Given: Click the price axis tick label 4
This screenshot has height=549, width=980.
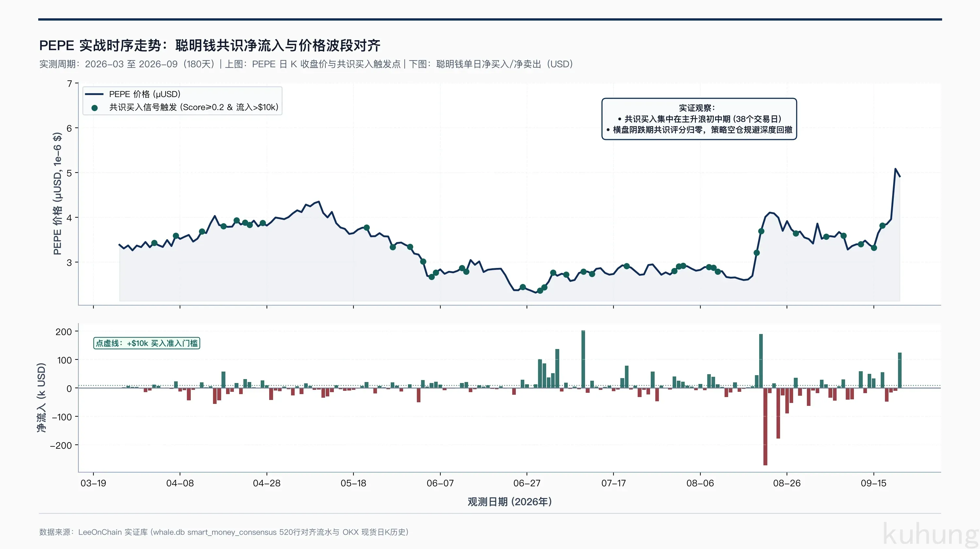Looking at the screenshot, I should pyautogui.click(x=69, y=218).
